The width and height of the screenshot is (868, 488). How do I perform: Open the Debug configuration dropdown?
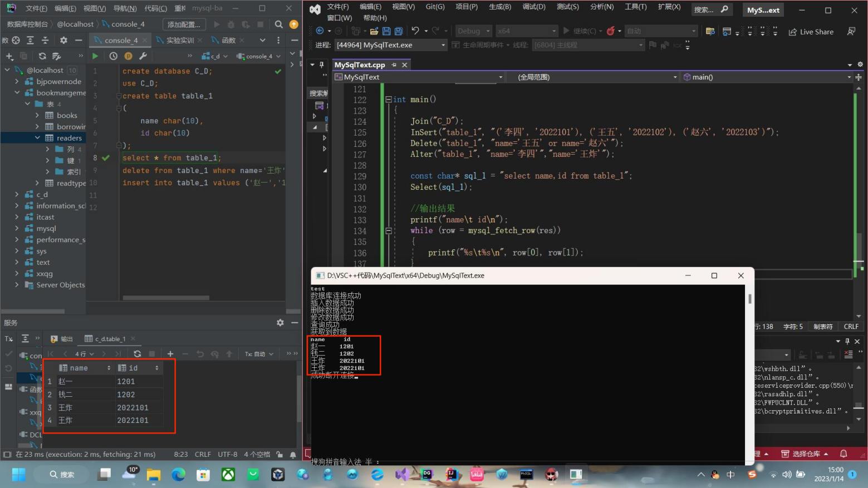point(474,31)
